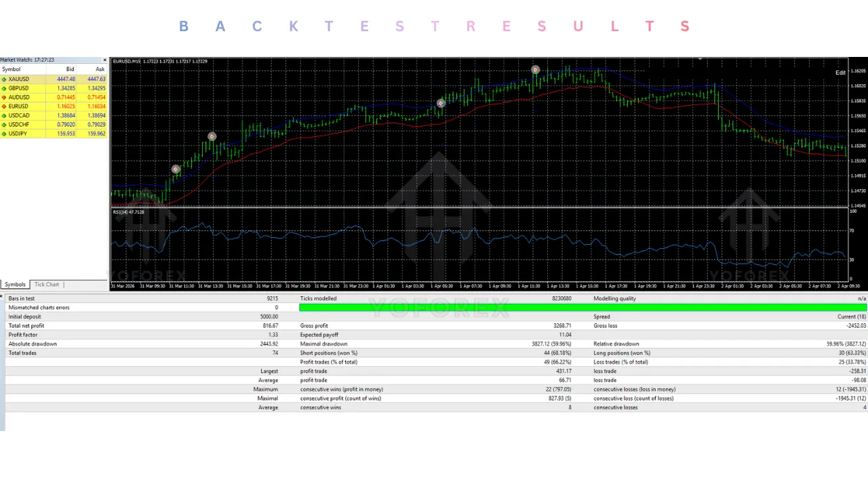This screenshot has height=488, width=868.
Task: Click the USDJPY green arrow icon
Action: coord(4,134)
